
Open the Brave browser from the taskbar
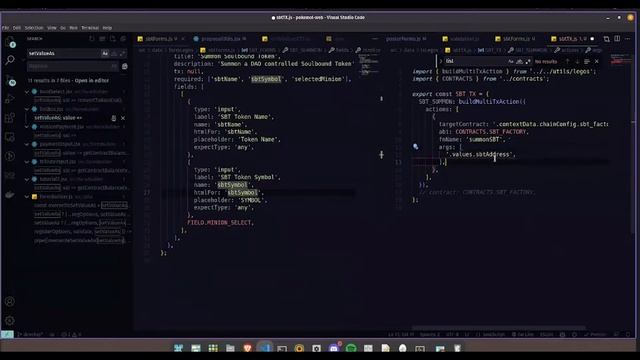click(247, 348)
